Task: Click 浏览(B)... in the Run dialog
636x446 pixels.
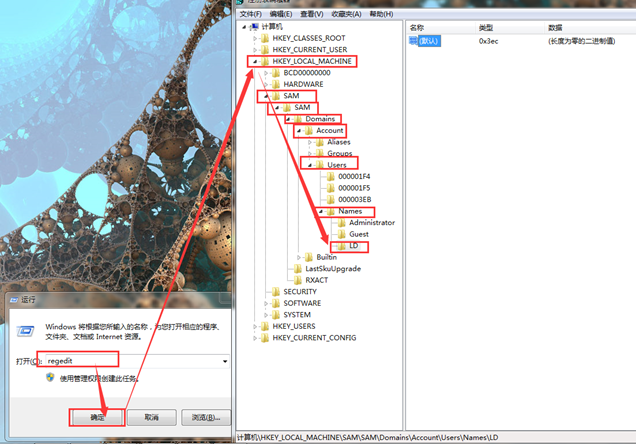Action: click(x=206, y=418)
